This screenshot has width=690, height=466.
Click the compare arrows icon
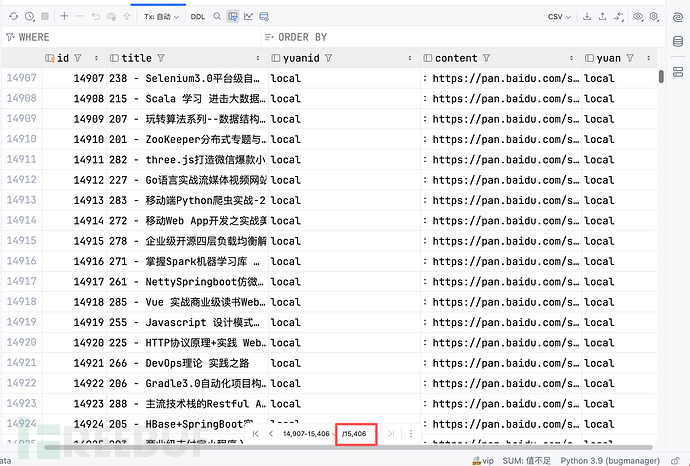coord(618,17)
